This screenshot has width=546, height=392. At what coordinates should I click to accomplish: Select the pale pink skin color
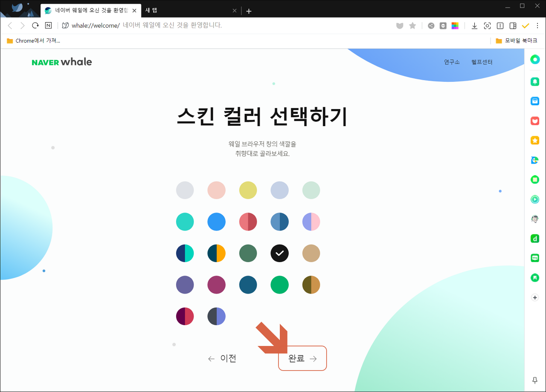[x=216, y=190]
